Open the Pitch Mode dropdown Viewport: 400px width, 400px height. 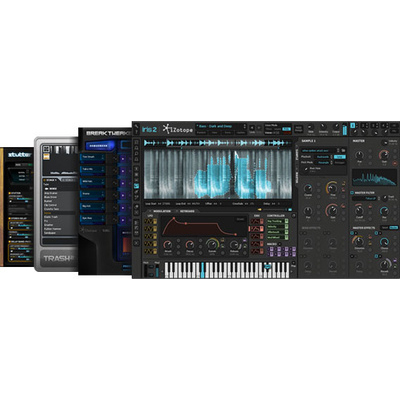[x=323, y=162]
